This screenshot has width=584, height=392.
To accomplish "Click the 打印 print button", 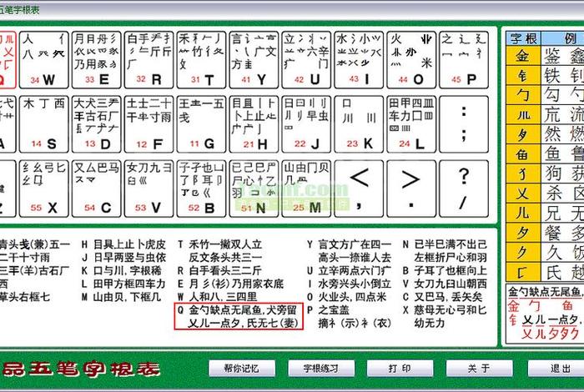I will pyautogui.click(x=400, y=369).
